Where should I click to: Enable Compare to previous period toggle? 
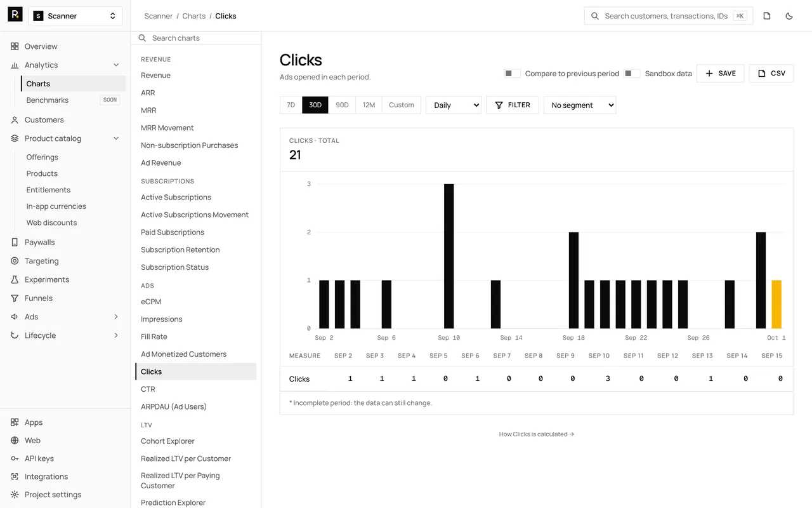(x=513, y=74)
